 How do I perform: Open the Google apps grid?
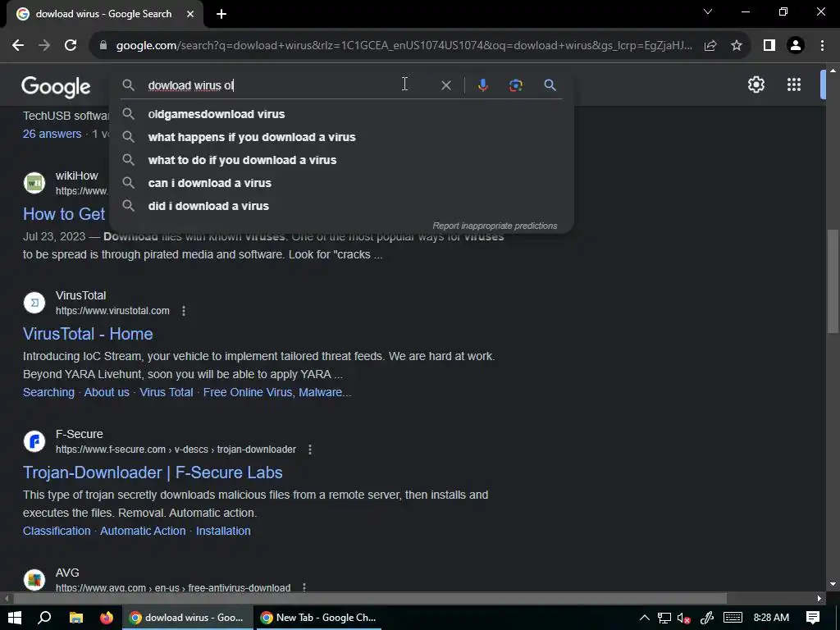point(794,84)
